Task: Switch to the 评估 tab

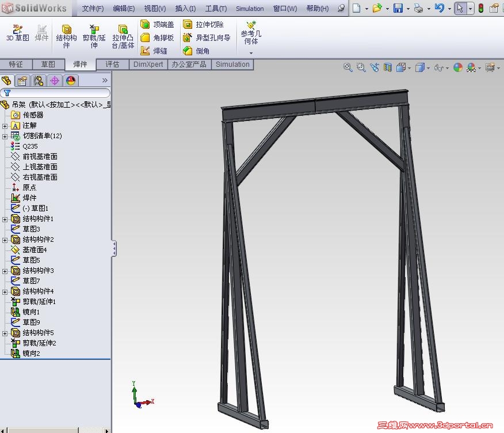Action: (113, 64)
